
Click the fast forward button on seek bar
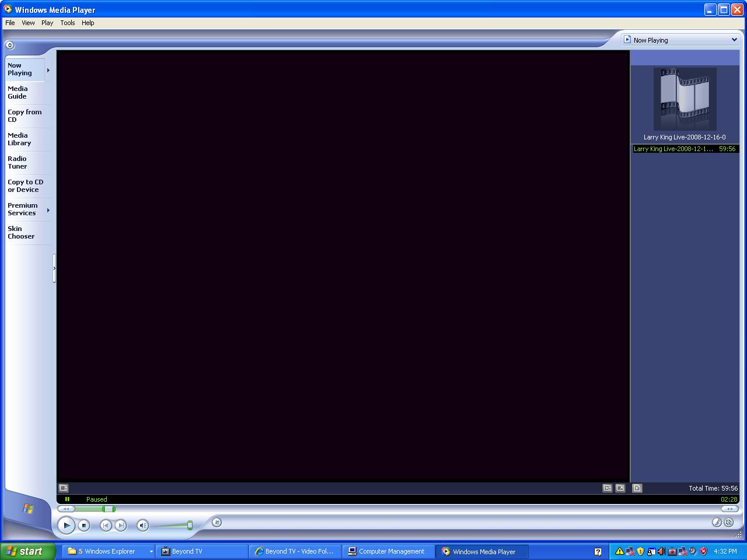(729, 509)
